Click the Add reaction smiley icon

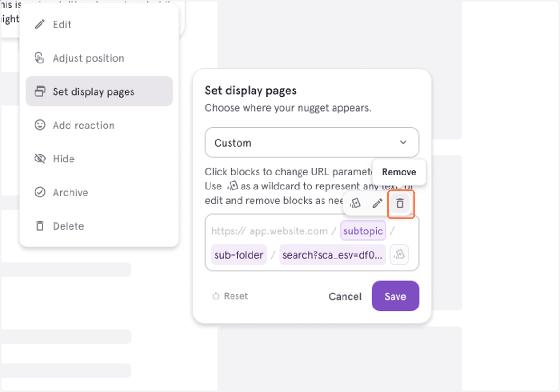[x=40, y=125]
